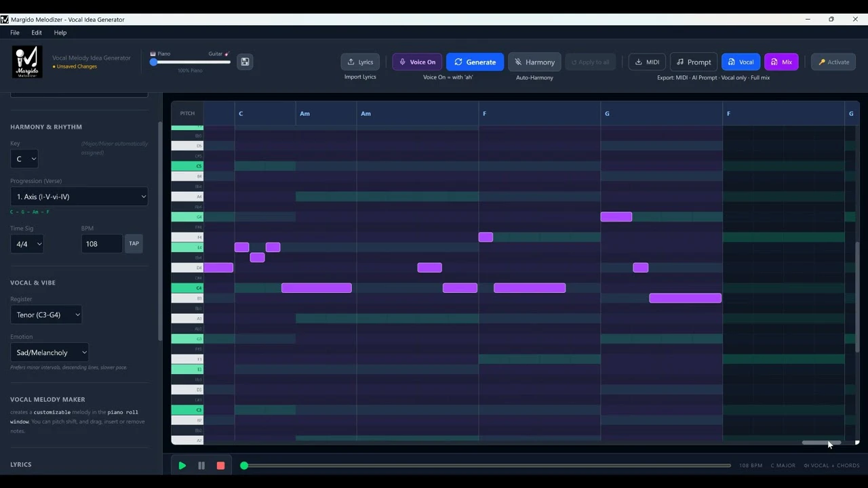Click the download icon in MIDI button
Viewport: 868px width, 488px height.
pyautogui.click(x=638, y=62)
